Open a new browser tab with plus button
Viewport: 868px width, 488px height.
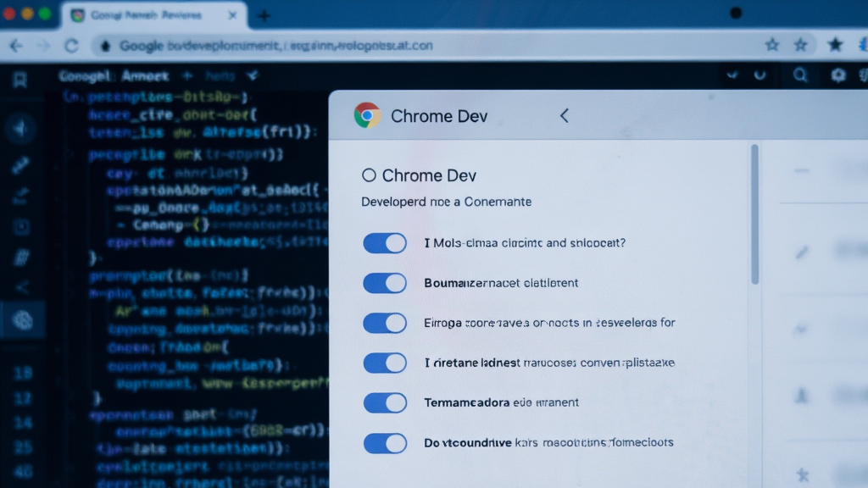coord(264,16)
